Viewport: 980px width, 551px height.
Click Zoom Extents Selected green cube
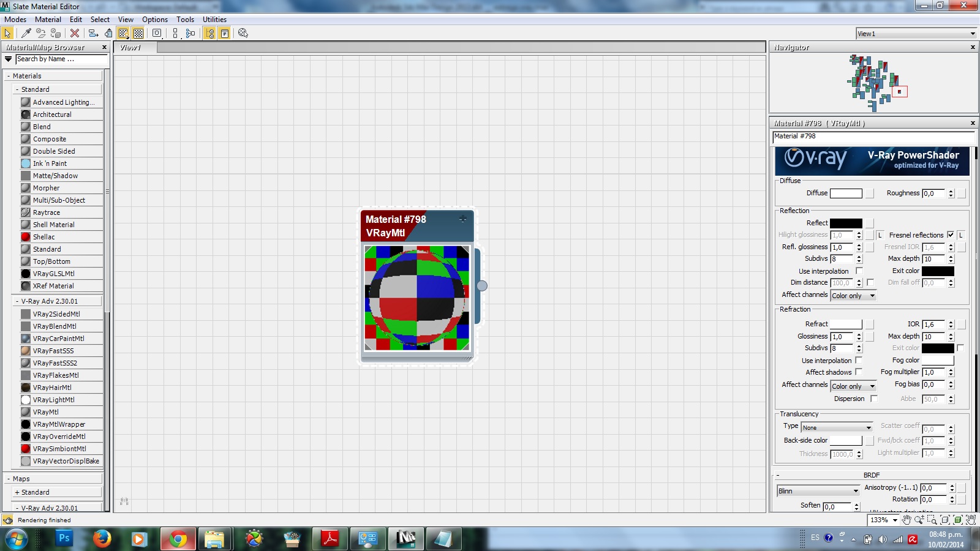[x=958, y=520]
